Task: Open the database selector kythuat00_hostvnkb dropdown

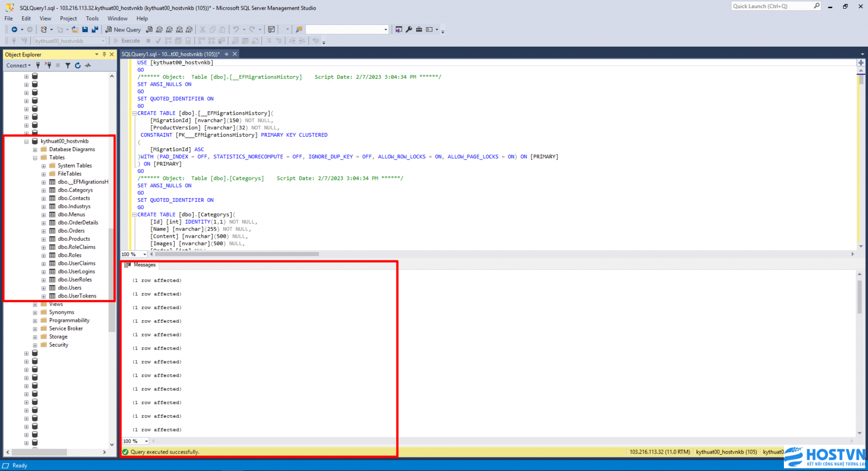Action: pyautogui.click(x=103, y=41)
